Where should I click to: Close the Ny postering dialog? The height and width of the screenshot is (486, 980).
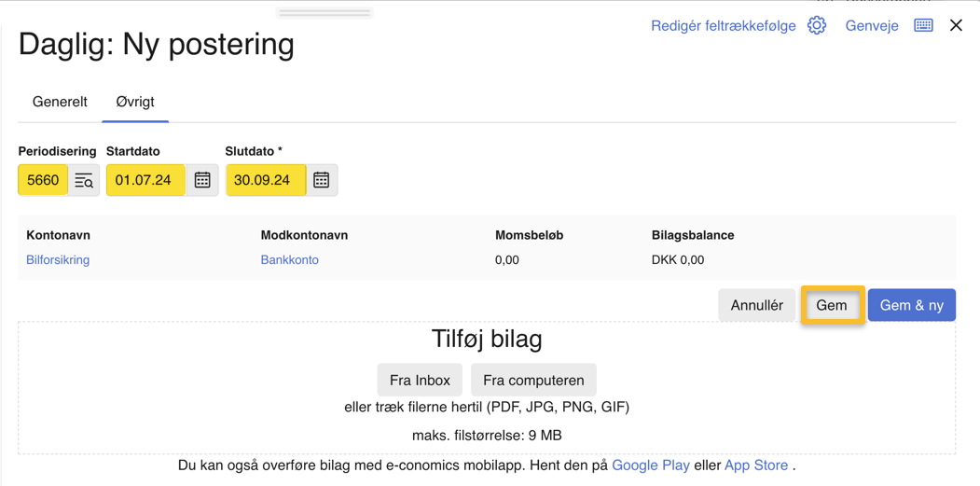pos(956,25)
